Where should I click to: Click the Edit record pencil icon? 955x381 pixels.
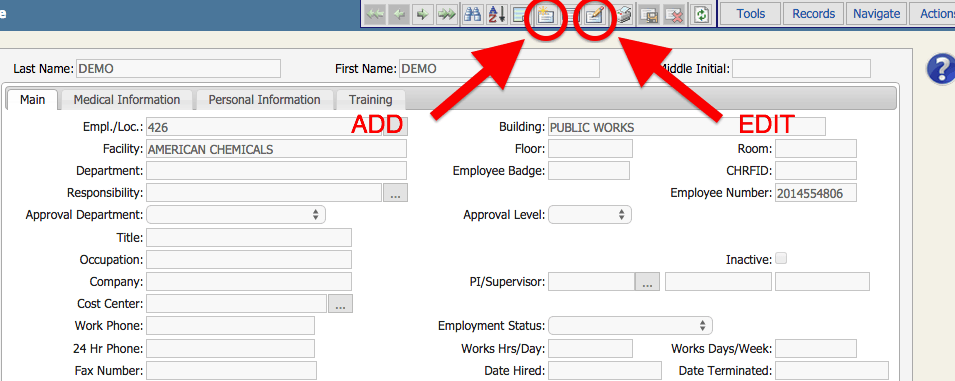pyautogui.click(x=594, y=15)
